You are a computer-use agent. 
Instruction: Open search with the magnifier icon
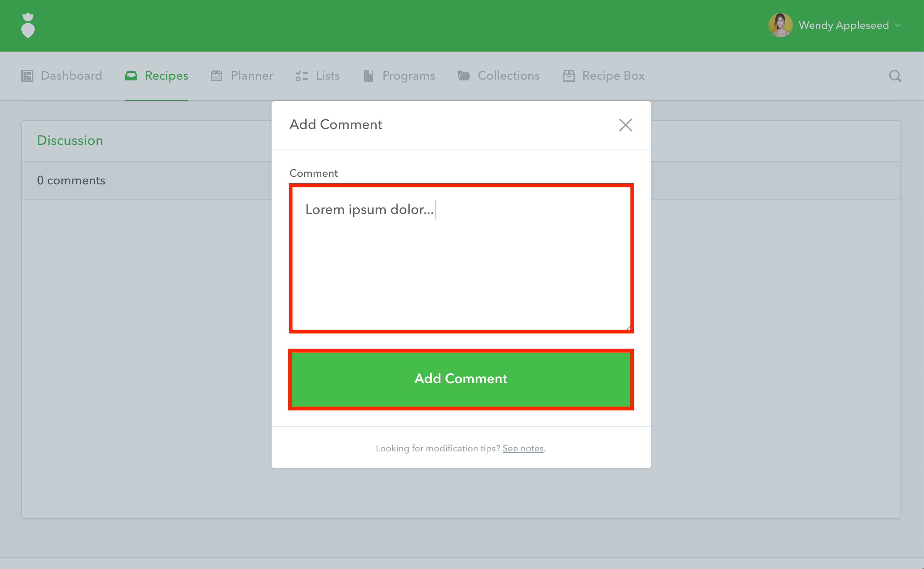pyautogui.click(x=895, y=76)
